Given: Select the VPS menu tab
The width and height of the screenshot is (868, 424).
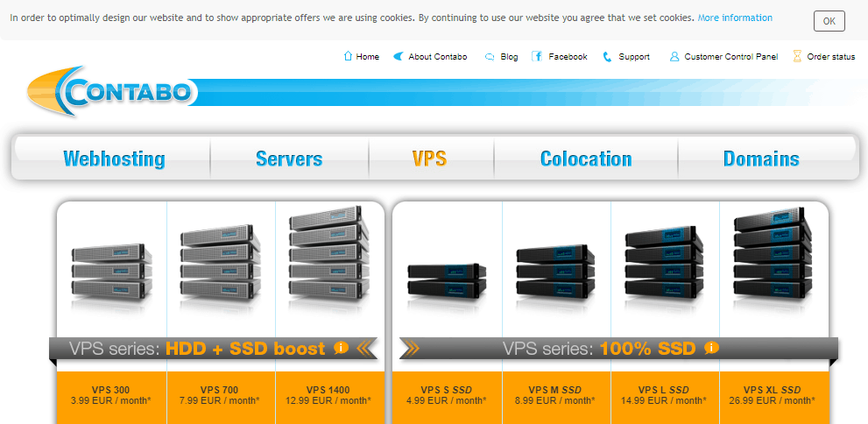Looking at the screenshot, I should point(429,159).
